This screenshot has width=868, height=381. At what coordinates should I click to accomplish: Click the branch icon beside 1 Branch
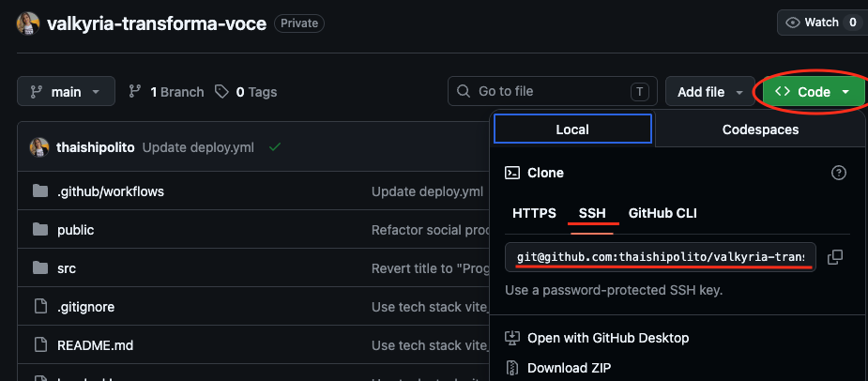click(134, 92)
